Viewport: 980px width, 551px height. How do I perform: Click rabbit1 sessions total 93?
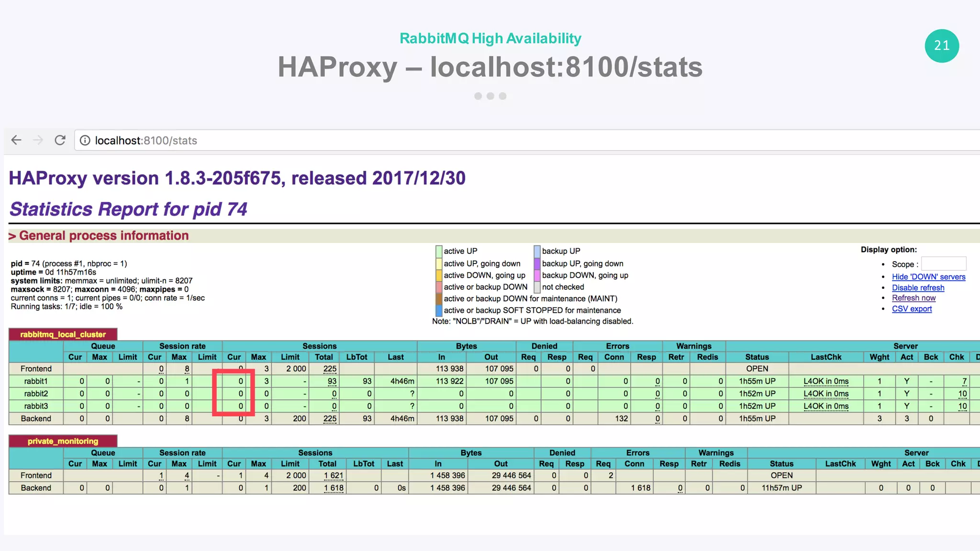point(332,381)
